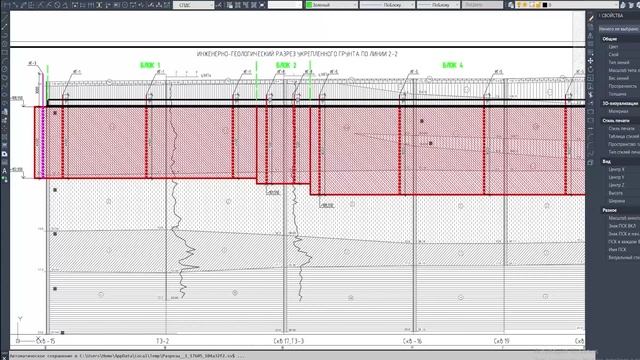Select the Move tool with four arrows
Viewport: 640px width, 360px height.
pos(591,61)
